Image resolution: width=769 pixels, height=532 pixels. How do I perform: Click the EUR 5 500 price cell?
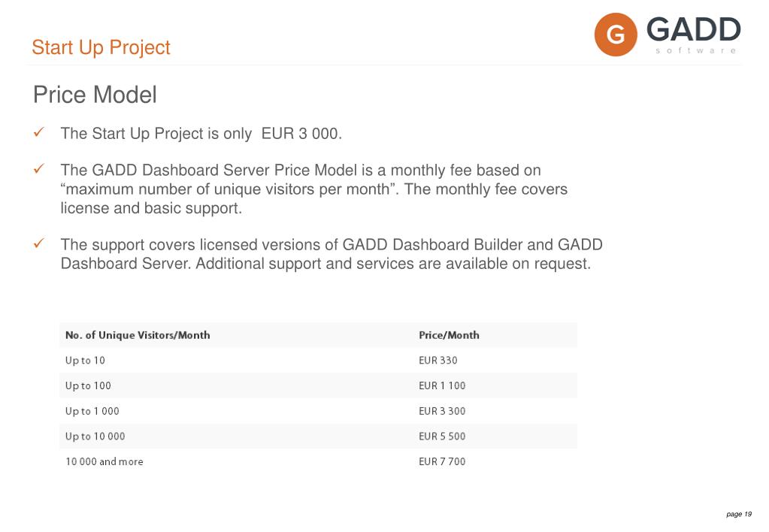click(442, 437)
